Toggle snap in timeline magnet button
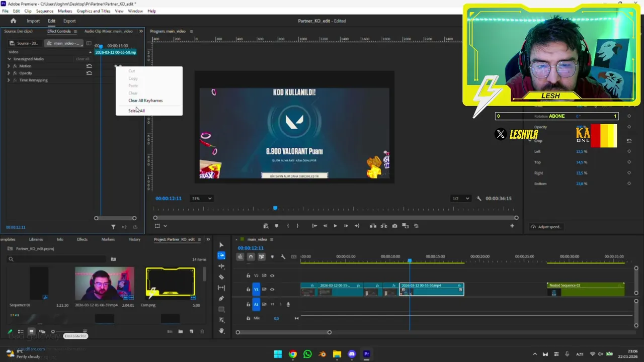Viewport: 644px width, 362px height. (251, 257)
